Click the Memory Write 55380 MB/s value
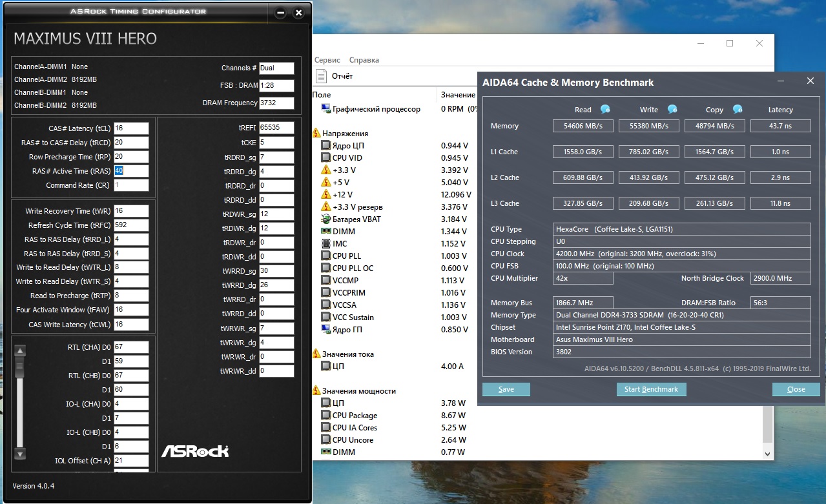The height and width of the screenshot is (504, 826). click(648, 126)
